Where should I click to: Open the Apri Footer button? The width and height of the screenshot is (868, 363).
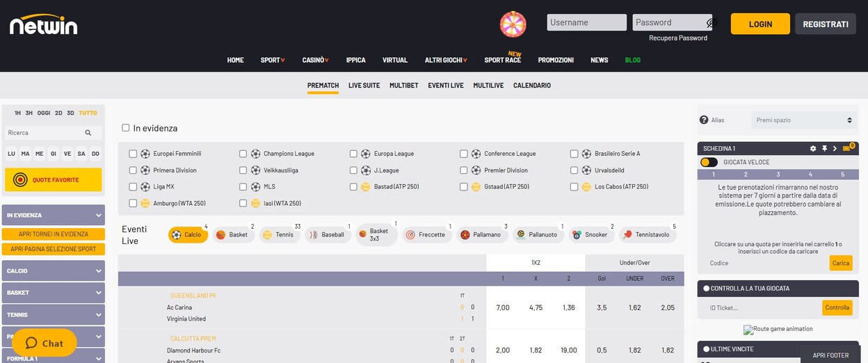pos(830,355)
